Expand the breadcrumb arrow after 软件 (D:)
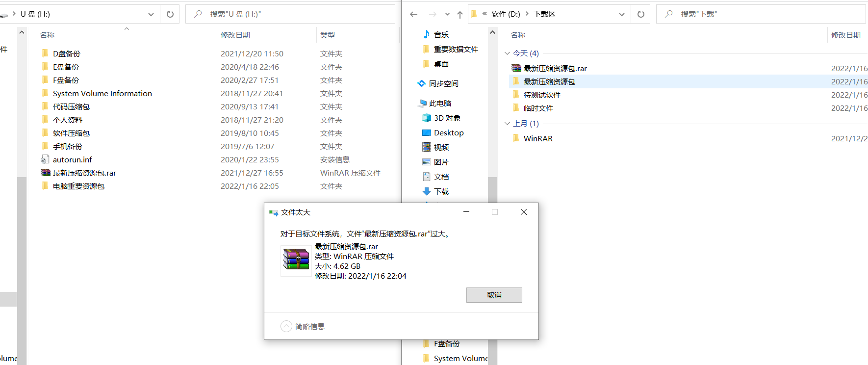868x365 pixels. [527, 14]
